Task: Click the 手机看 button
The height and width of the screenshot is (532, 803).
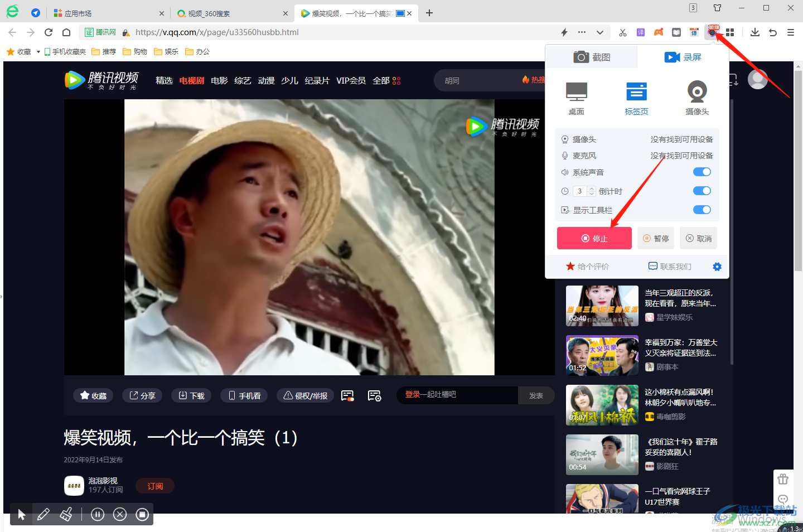Action: click(244, 395)
